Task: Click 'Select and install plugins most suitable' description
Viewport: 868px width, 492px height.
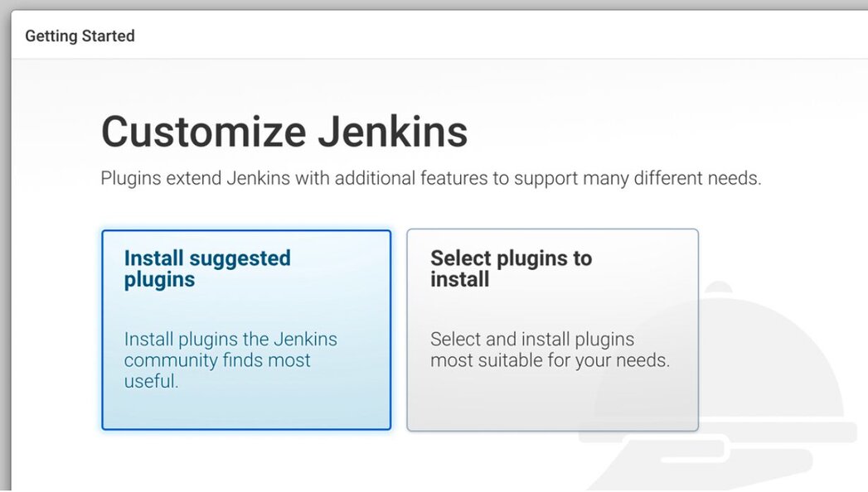Action: pyautogui.click(x=550, y=350)
